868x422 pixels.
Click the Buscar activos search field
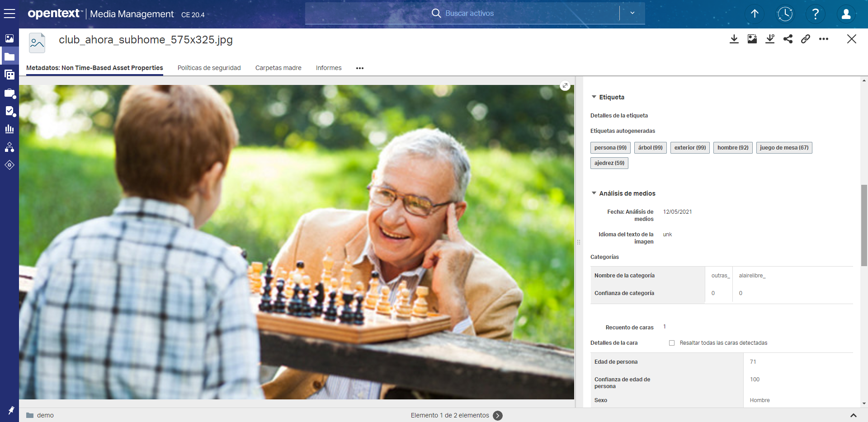[x=469, y=13]
